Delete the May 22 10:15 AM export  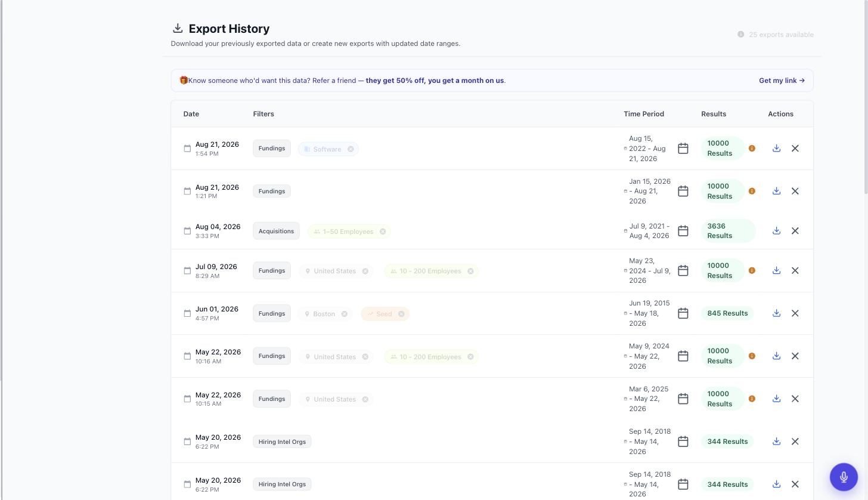(x=795, y=399)
